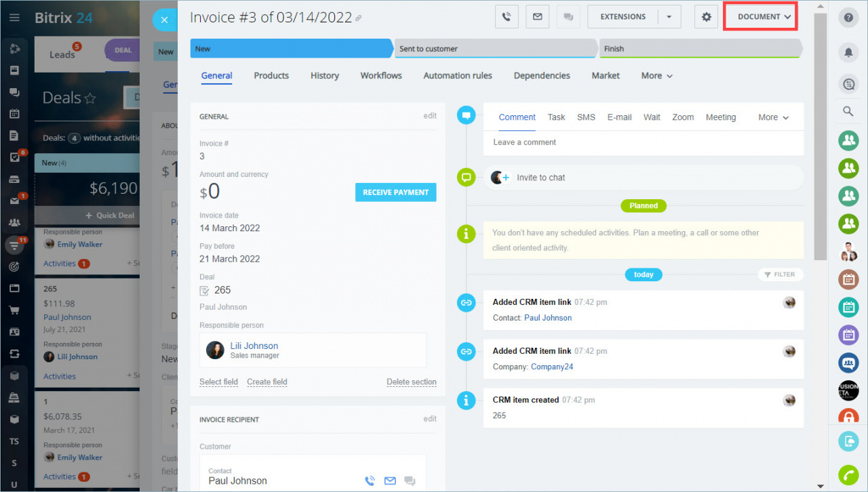Expand More in invoice tabs

point(657,76)
